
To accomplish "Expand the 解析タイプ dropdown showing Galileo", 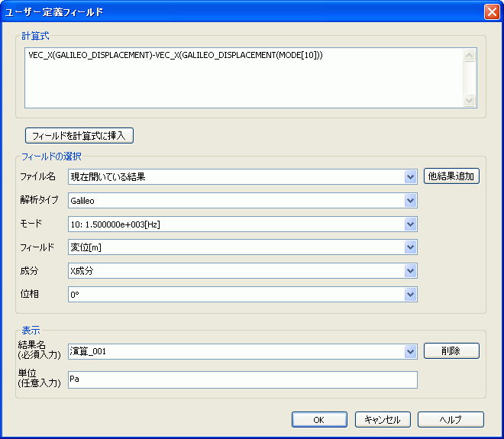I will click(x=411, y=201).
